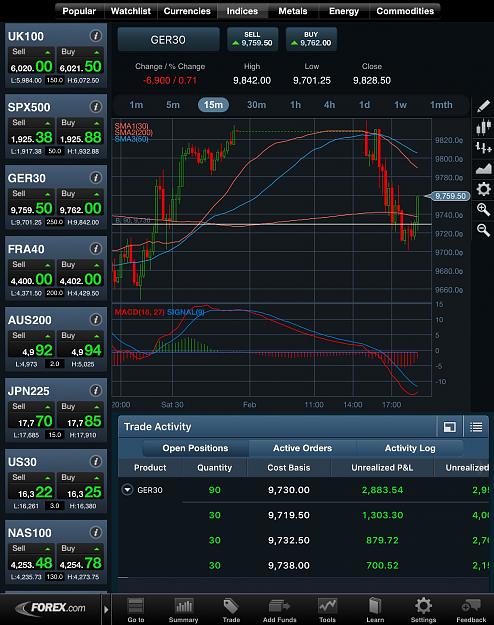Select the 9,719.50 cost basis row

click(x=303, y=515)
